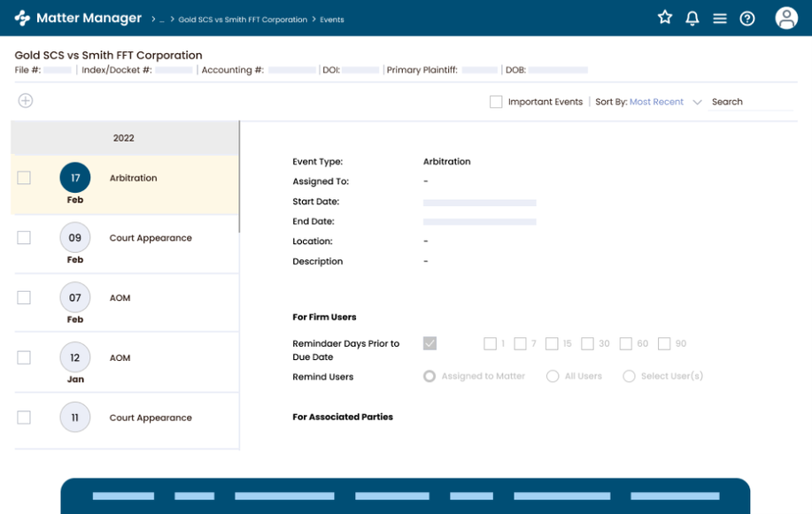Check the 11 Court Appearance checkbox
This screenshot has height=514, width=812.
pyautogui.click(x=24, y=418)
